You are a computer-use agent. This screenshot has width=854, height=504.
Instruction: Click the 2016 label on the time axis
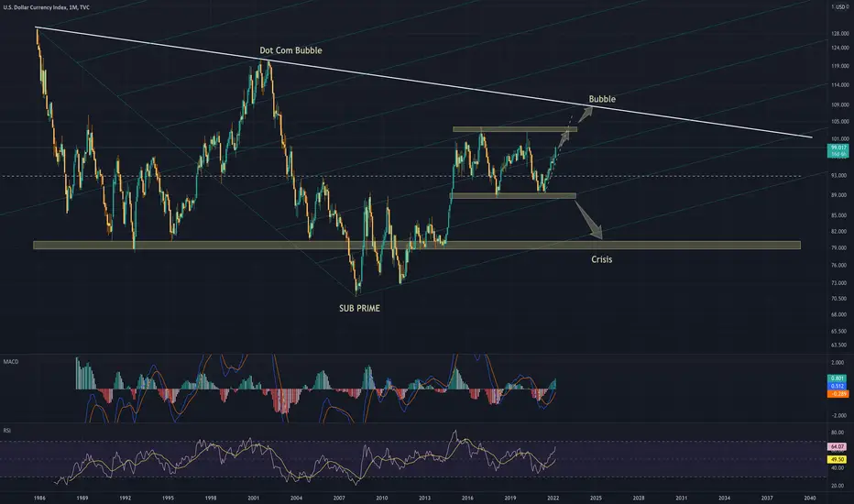467,498
